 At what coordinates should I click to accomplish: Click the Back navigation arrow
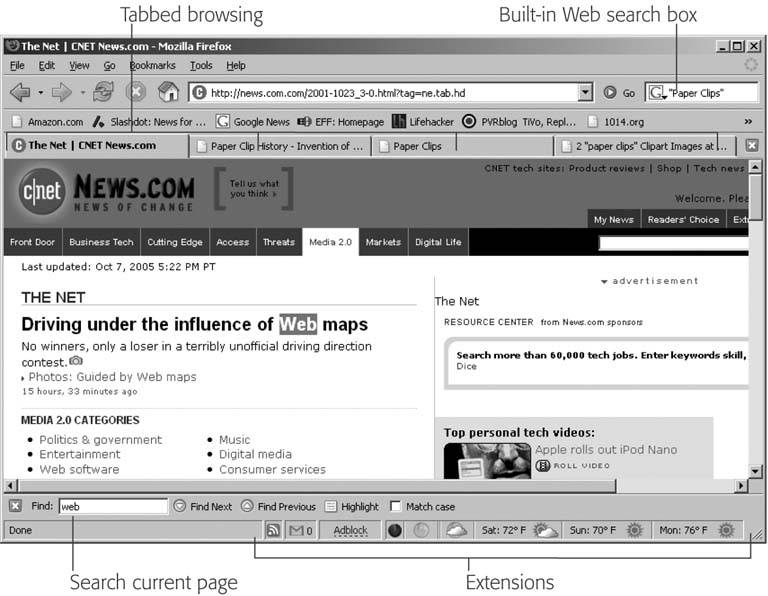tap(20, 93)
